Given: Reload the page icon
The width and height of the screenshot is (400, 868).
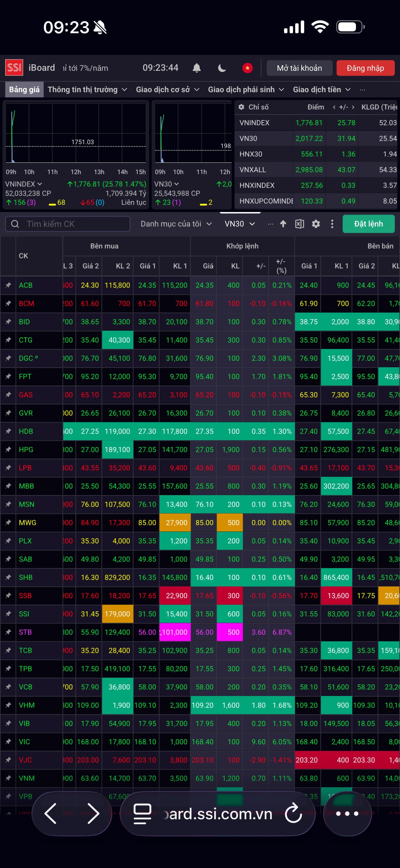Looking at the screenshot, I should [x=294, y=813].
